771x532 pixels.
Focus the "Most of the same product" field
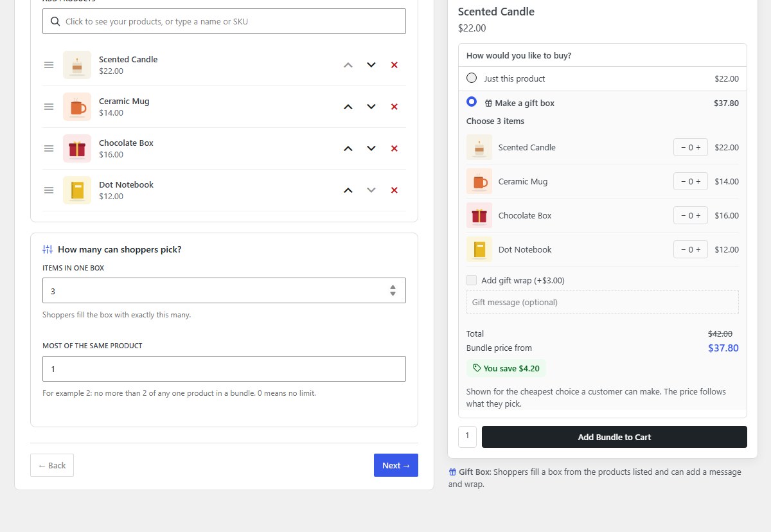[224, 369]
